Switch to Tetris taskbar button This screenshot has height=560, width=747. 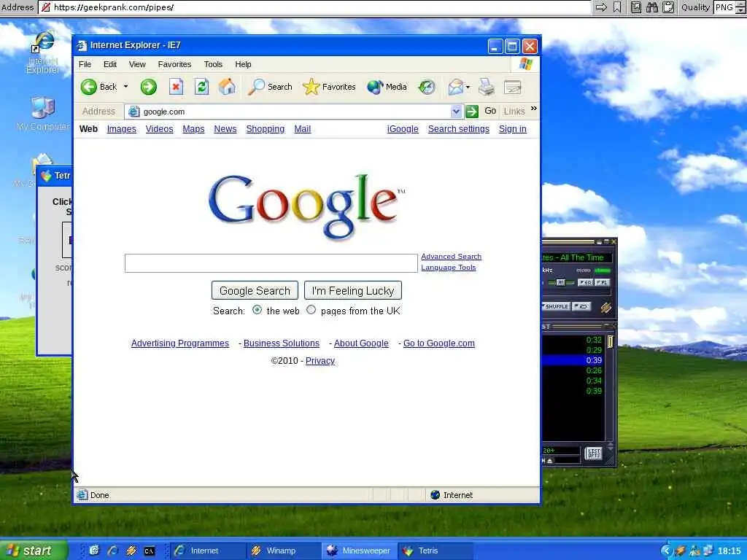click(435, 551)
